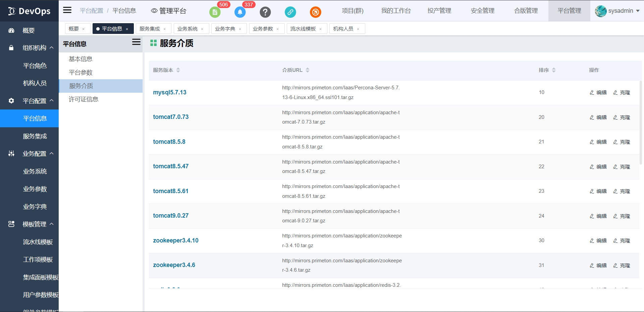Clone the tomcat8.5.8 service entry

click(622, 142)
